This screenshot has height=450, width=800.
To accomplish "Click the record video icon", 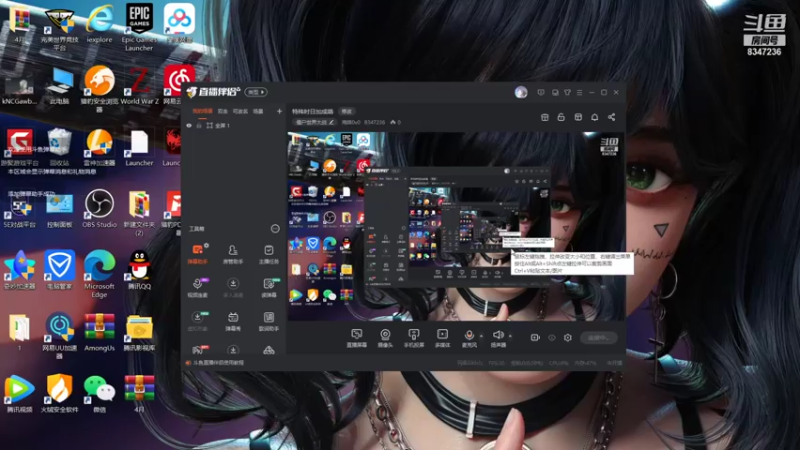I will (x=535, y=338).
